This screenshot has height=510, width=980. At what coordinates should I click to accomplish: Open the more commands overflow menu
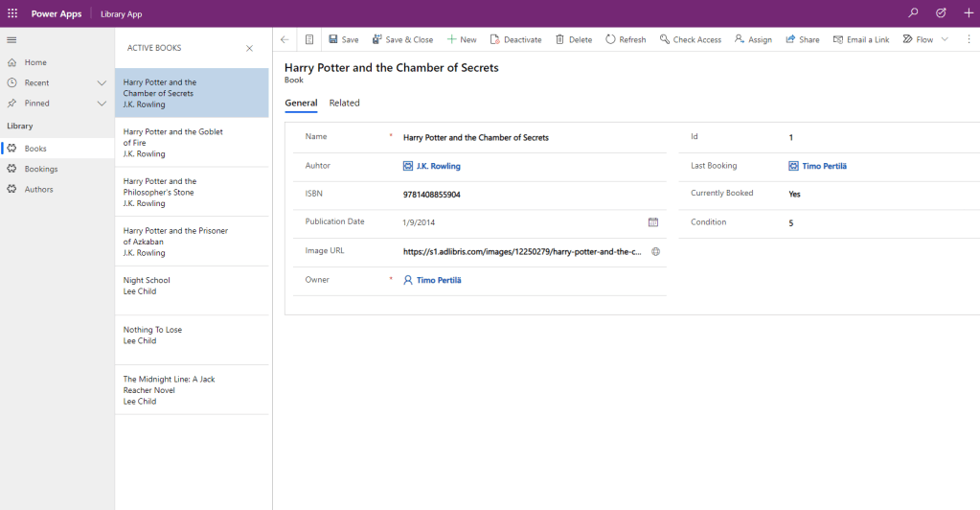point(969,39)
